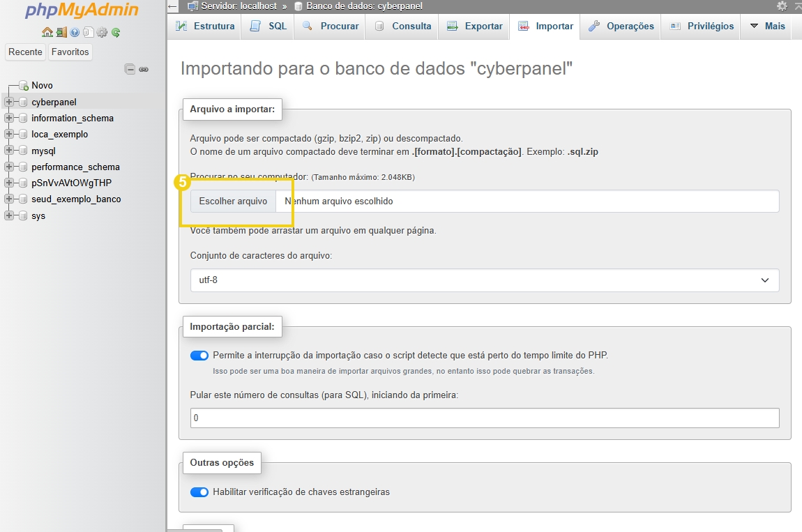Image resolution: width=802 pixels, height=532 pixels.
Task: Open phpMyAdmin documentation help icon
Action: pyautogui.click(x=73, y=32)
